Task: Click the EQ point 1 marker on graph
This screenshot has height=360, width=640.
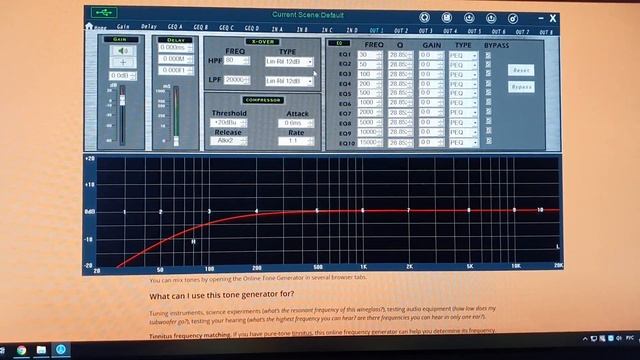Action: pyautogui.click(x=124, y=212)
